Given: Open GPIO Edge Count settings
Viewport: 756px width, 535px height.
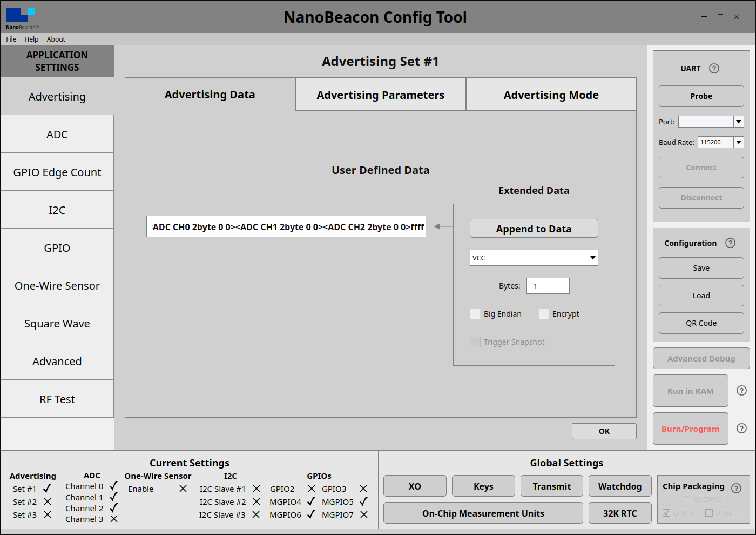Looking at the screenshot, I should pos(57,172).
